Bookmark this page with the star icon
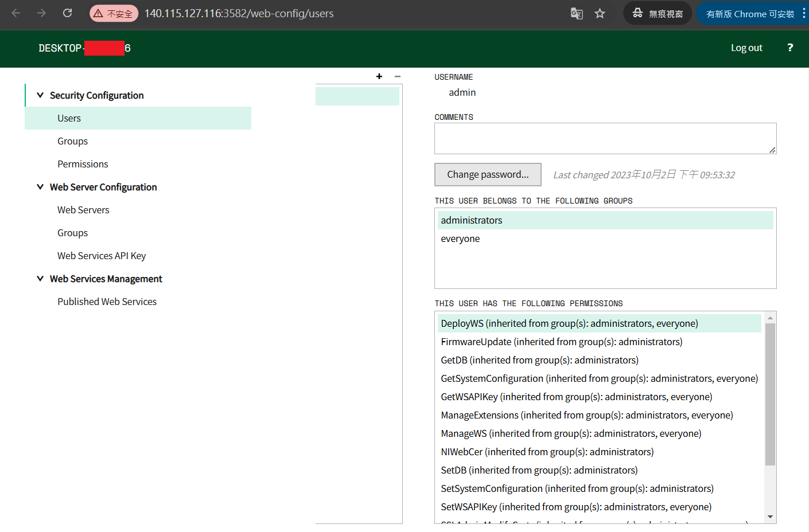The image size is (809, 532). coord(600,13)
